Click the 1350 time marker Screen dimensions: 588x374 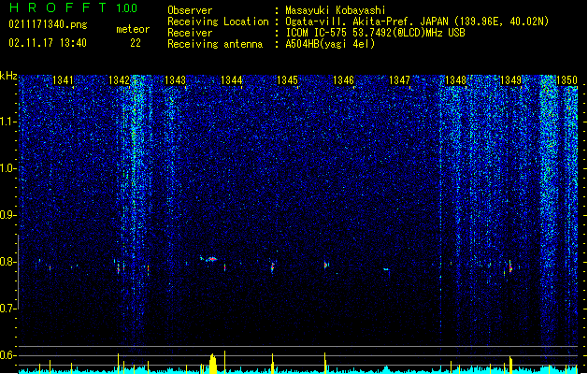point(567,80)
